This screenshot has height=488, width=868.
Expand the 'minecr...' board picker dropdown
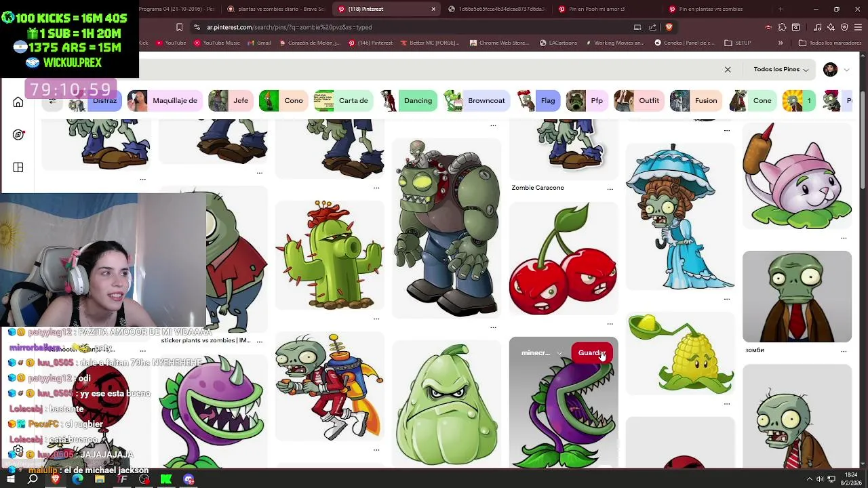(541, 353)
